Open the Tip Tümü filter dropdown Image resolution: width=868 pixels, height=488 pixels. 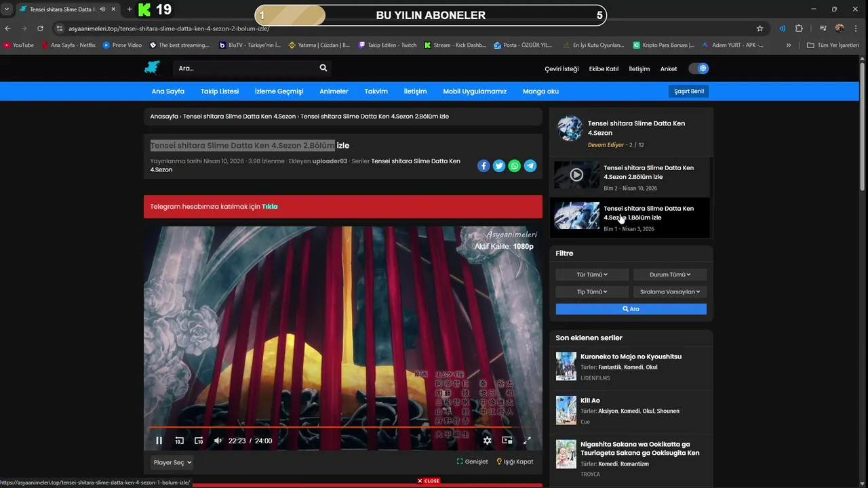[x=592, y=291]
